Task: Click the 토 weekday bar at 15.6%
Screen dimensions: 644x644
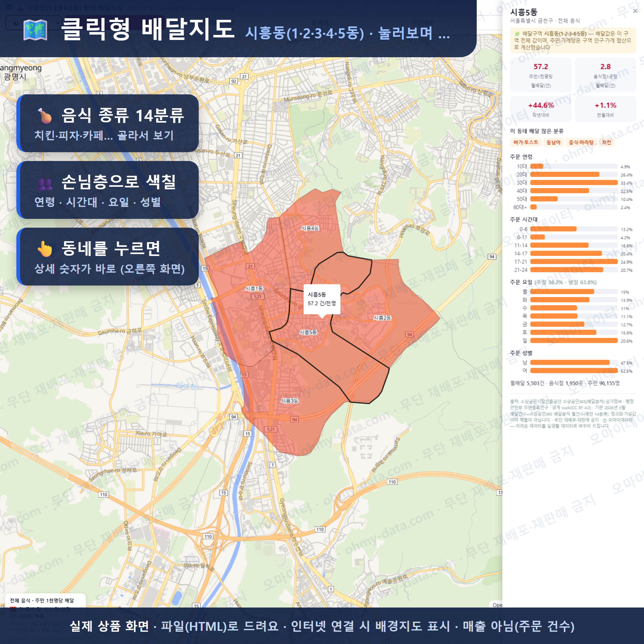Action: click(x=563, y=332)
